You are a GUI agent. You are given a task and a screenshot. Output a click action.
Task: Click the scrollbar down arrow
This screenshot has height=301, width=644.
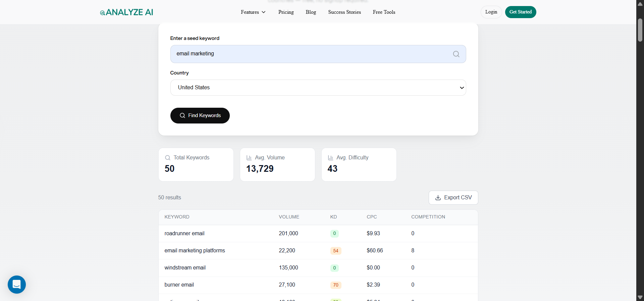pos(640,297)
